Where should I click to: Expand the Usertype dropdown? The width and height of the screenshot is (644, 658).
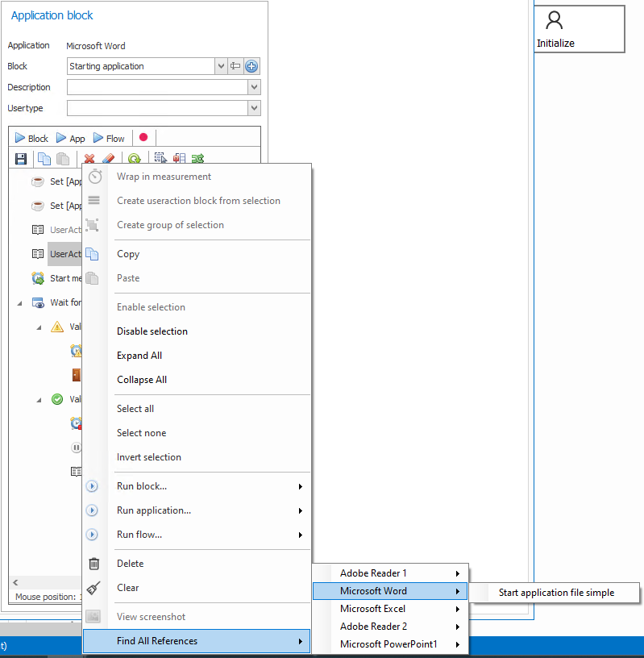pyautogui.click(x=254, y=108)
